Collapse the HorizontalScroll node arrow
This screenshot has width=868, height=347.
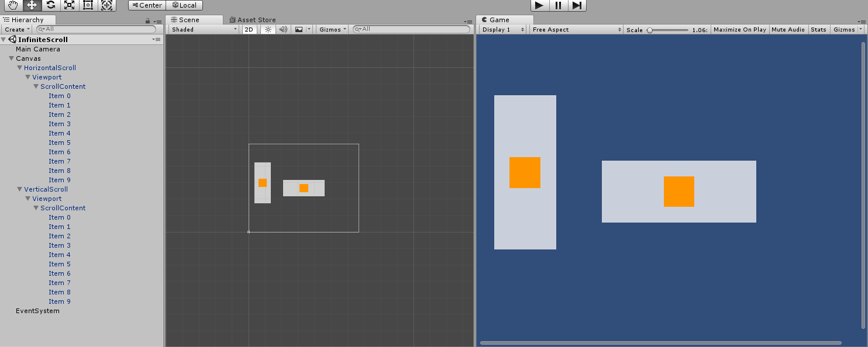click(19, 68)
